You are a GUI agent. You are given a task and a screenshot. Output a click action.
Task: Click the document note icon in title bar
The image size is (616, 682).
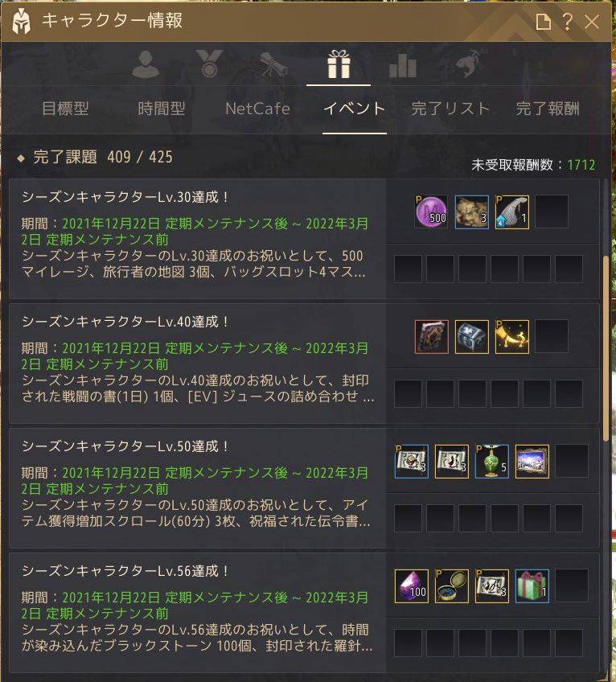click(x=543, y=21)
